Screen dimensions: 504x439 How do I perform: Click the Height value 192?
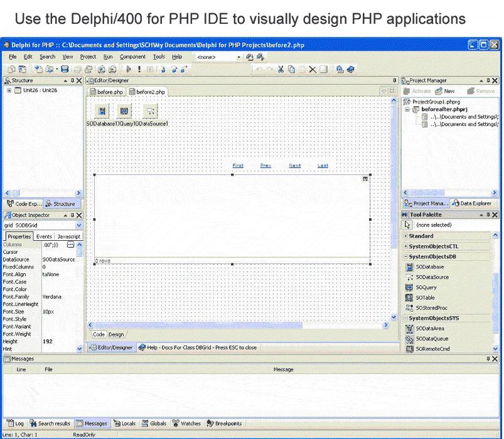48,341
